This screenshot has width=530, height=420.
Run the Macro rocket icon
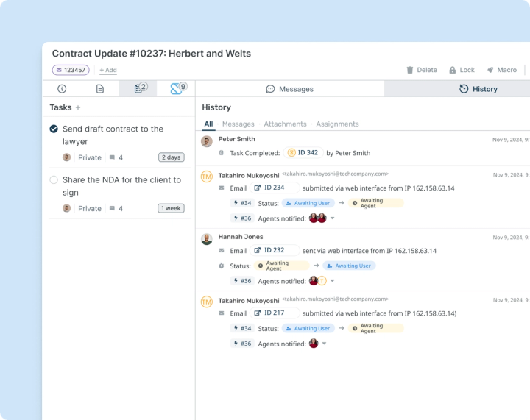(490, 70)
